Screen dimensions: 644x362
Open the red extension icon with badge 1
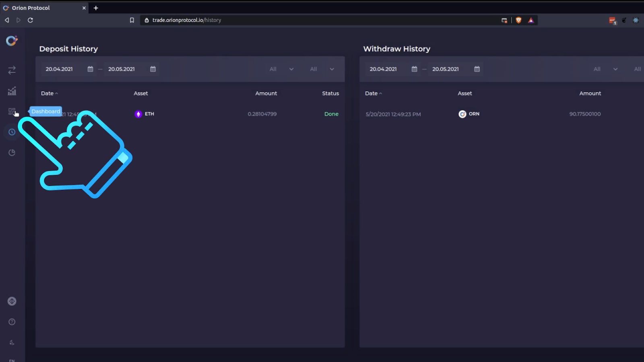[x=612, y=21]
